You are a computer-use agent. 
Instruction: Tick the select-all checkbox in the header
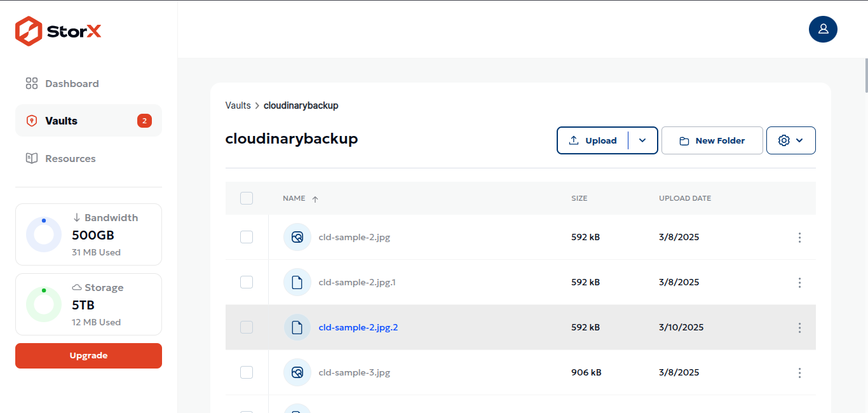(247, 198)
